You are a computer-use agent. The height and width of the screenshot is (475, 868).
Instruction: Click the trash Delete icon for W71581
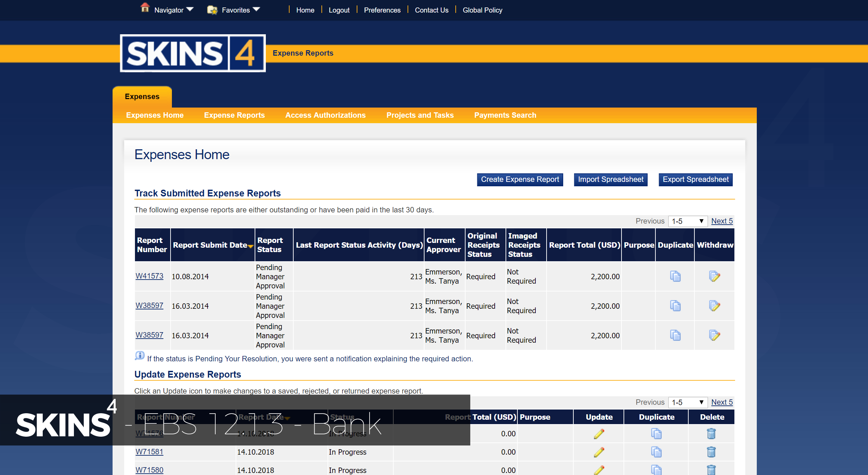point(711,452)
